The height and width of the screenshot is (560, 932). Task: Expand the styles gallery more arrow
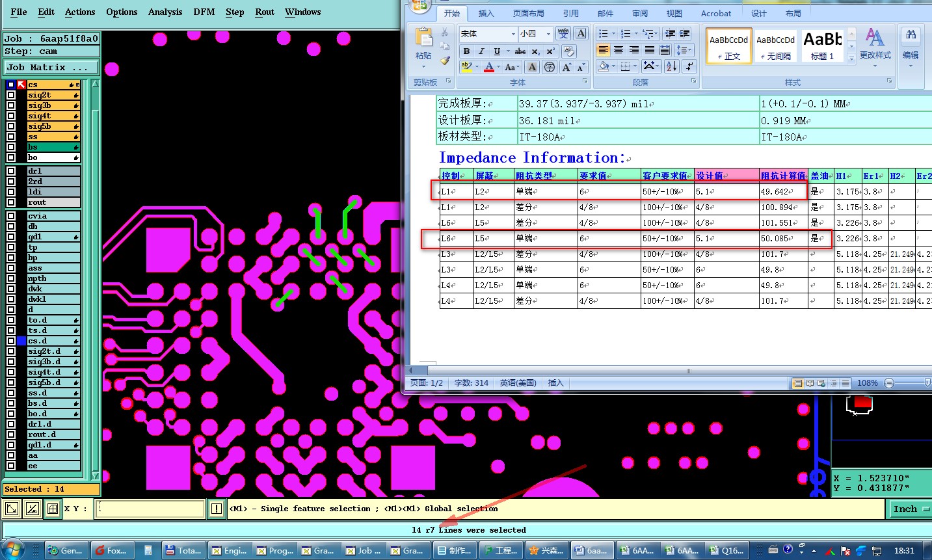(851, 59)
